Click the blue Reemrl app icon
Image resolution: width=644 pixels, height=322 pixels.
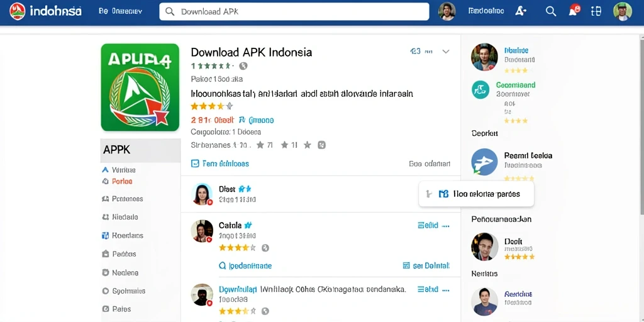pos(485,162)
